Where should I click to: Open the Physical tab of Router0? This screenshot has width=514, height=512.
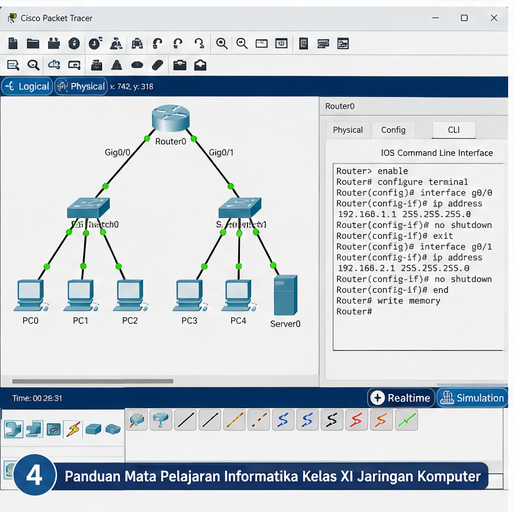pos(348,130)
